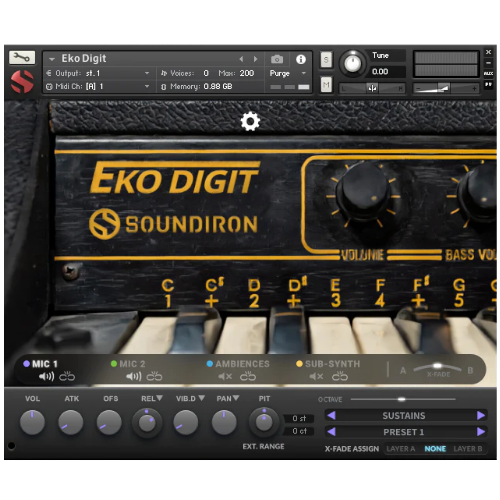Click the 0 st semitone value field
The image size is (500, 500).
(299, 418)
